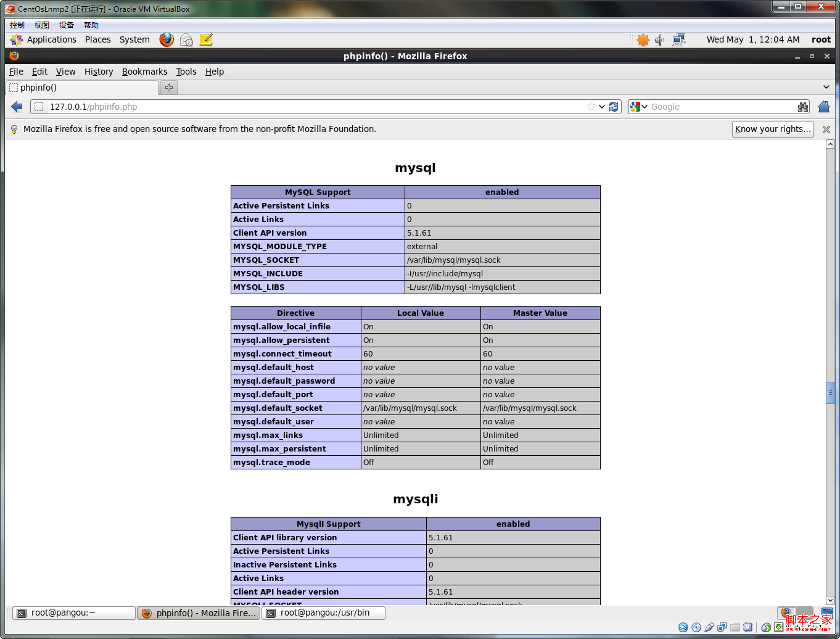Open the tab list chevron dropdown
The height and width of the screenshot is (639, 840).
826,87
